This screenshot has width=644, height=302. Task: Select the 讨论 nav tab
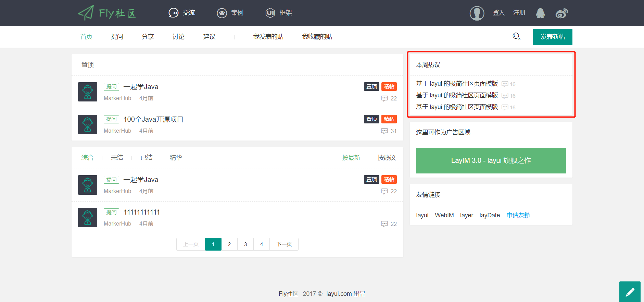pyautogui.click(x=179, y=37)
